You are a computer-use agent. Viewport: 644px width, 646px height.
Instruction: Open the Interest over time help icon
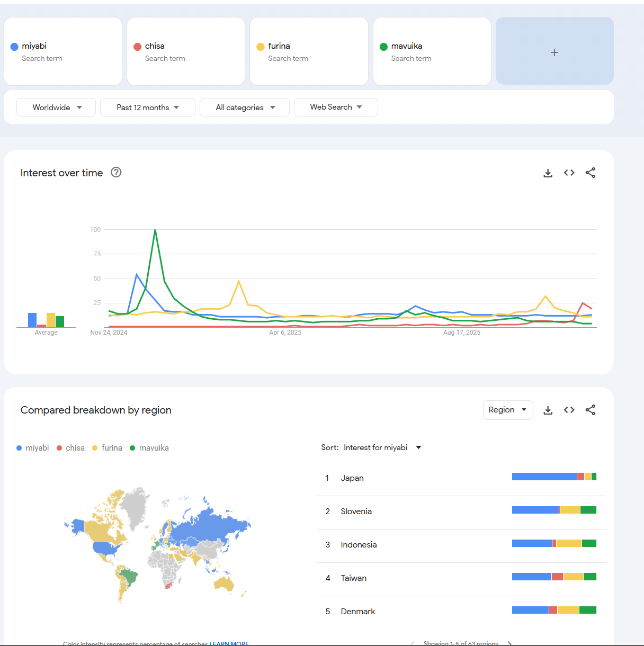(116, 172)
